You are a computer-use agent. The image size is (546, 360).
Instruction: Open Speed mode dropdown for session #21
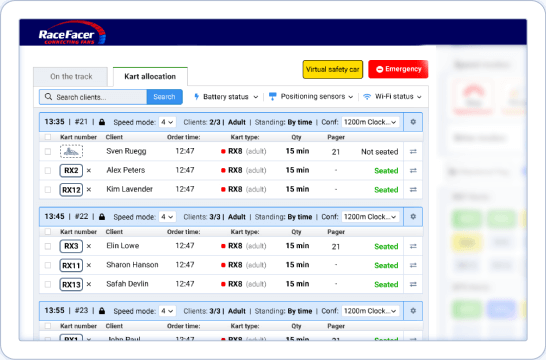pyautogui.click(x=167, y=122)
